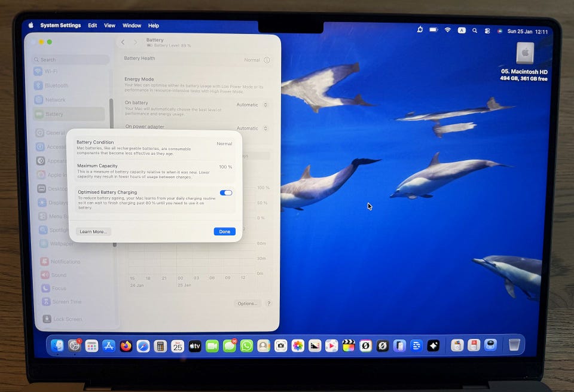Change the On battery energy mode dropdown

[x=252, y=105]
